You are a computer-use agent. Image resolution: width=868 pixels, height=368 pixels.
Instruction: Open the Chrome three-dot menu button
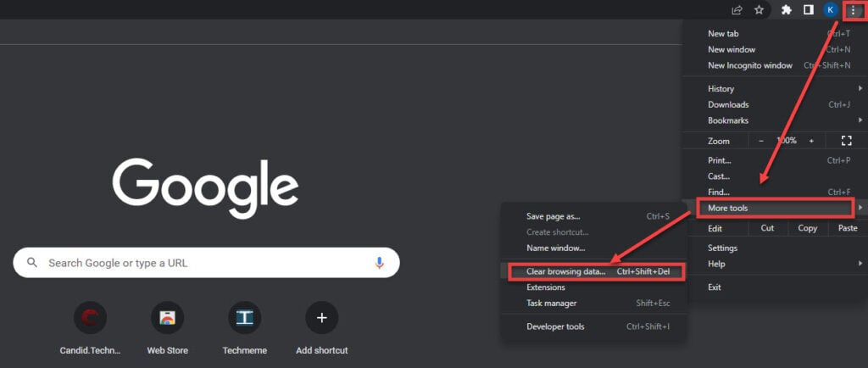[853, 10]
